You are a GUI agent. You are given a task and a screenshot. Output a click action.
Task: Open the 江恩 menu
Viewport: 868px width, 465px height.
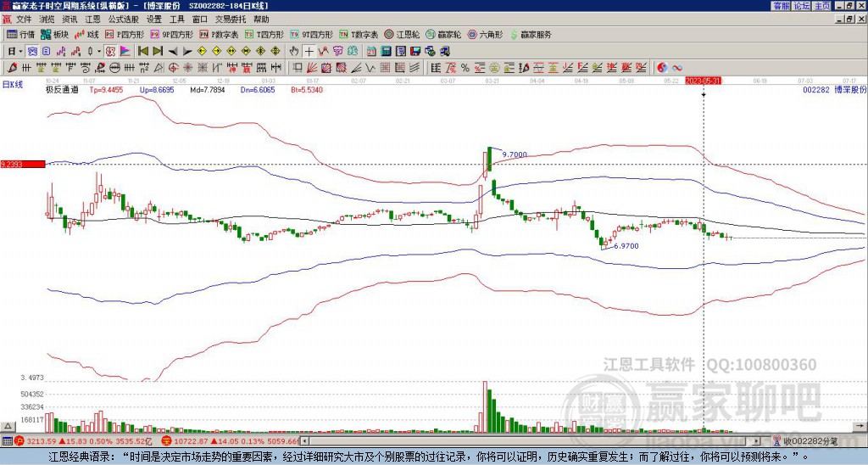92,20
